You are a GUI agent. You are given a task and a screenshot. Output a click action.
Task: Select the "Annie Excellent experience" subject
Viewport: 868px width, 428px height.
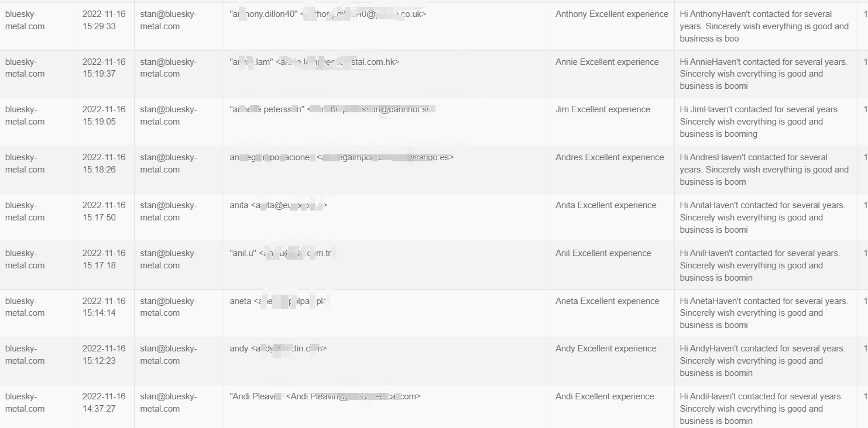click(x=607, y=62)
